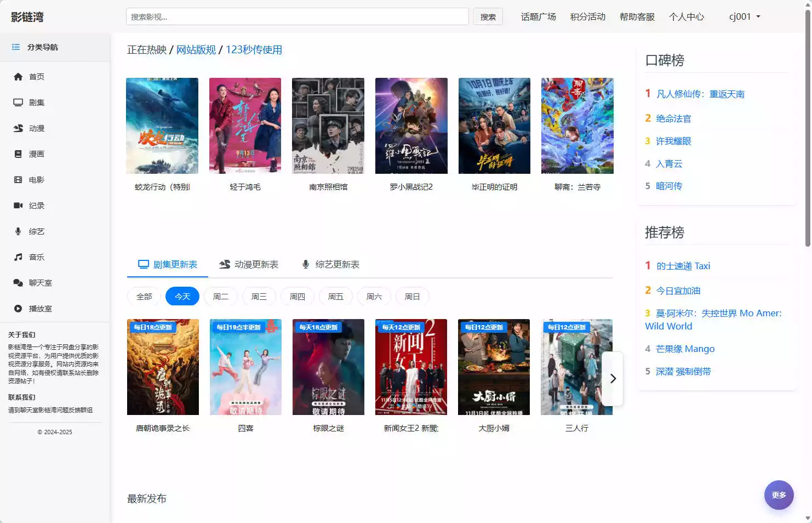This screenshot has width=812, height=523.
Task: Switch to the 综艺更新表 tab
Action: coord(330,265)
